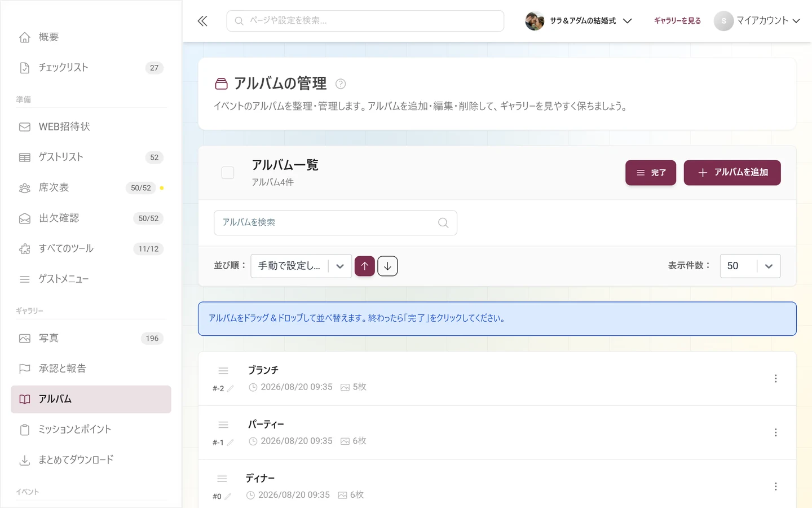The height and width of the screenshot is (508, 812).
Task: Click the アルバムを追加 button
Action: pyautogui.click(x=732, y=173)
